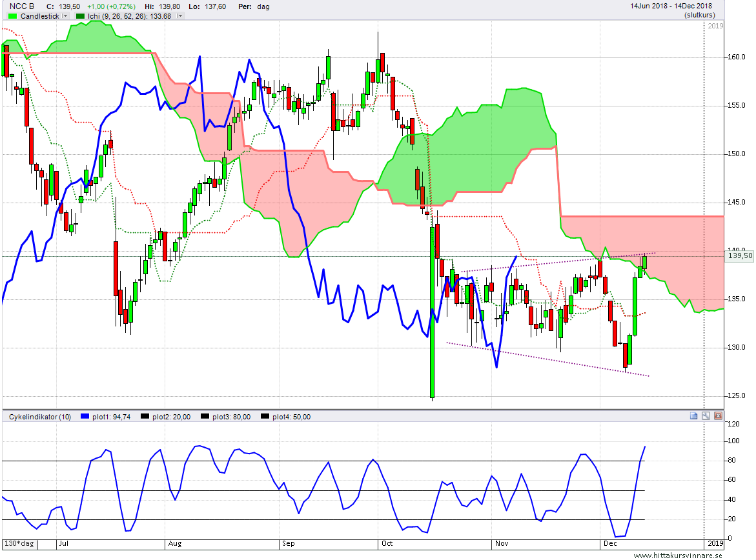Click the plot1: 94,74 legend text
Image resolution: width=756 pixels, height=560 pixels.
(x=112, y=417)
